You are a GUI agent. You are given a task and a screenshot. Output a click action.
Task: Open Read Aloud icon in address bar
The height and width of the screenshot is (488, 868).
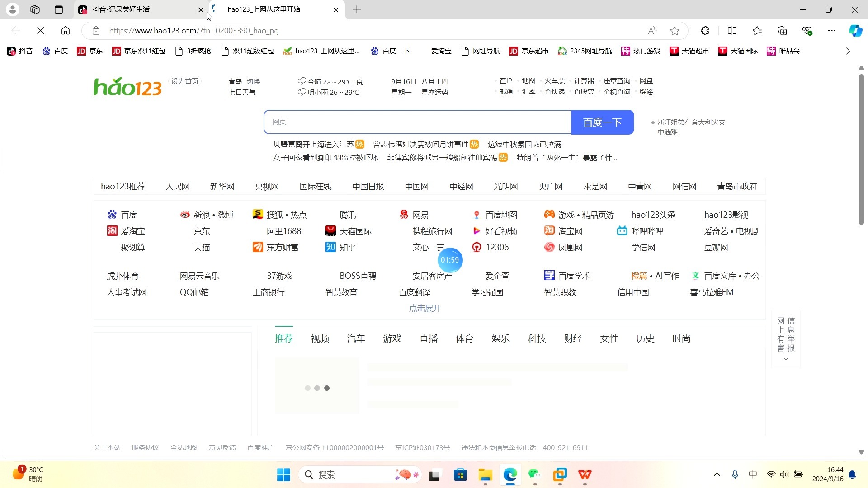pyautogui.click(x=652, y=31)
